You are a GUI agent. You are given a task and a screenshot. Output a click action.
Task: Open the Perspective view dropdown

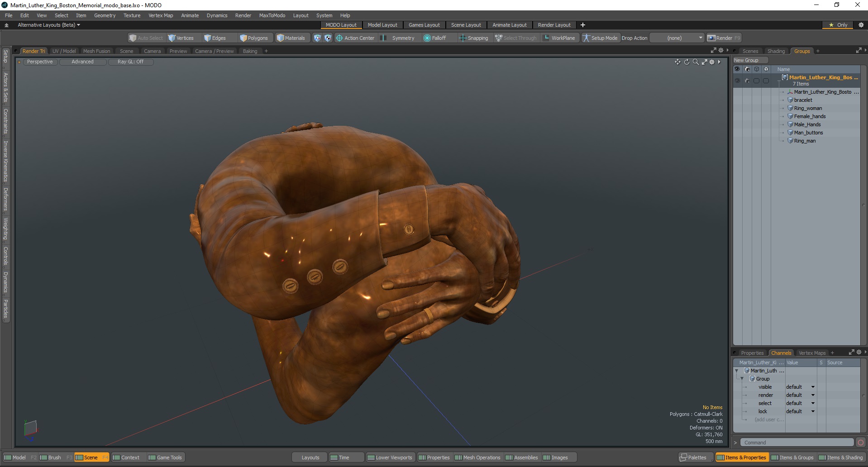coord(40,62)
